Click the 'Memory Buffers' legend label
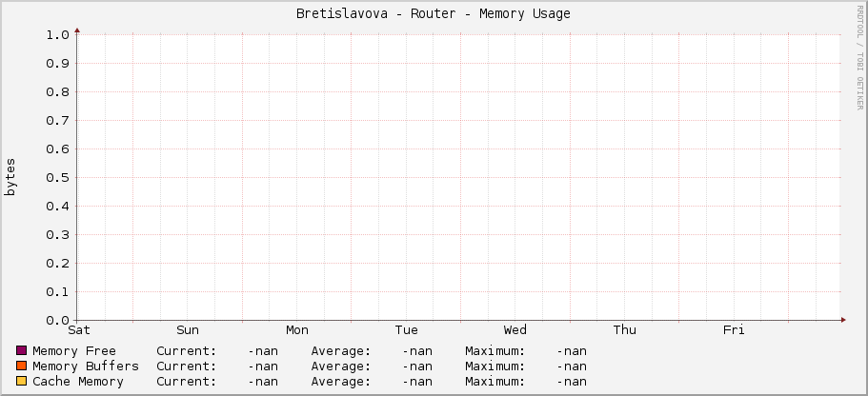This screenshot has width=868, height=396. click(x=86, y=366)
